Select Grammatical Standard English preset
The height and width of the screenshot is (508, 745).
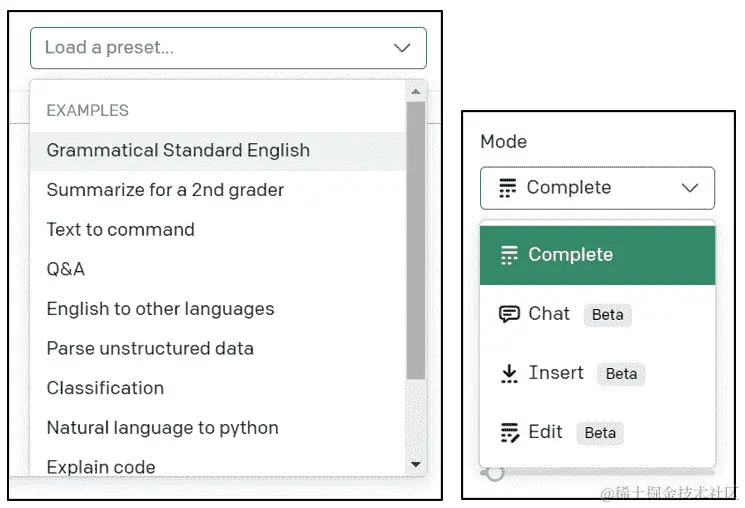click(178, 151)
